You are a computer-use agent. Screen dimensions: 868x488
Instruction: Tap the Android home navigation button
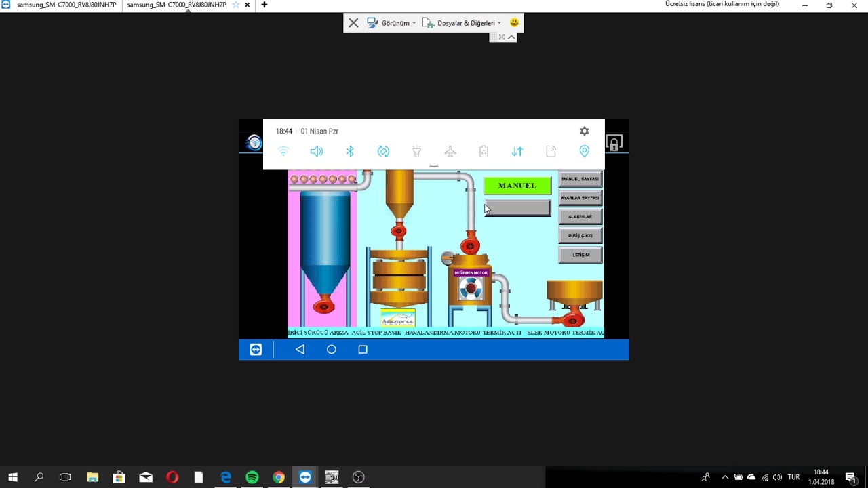point(332,350)
